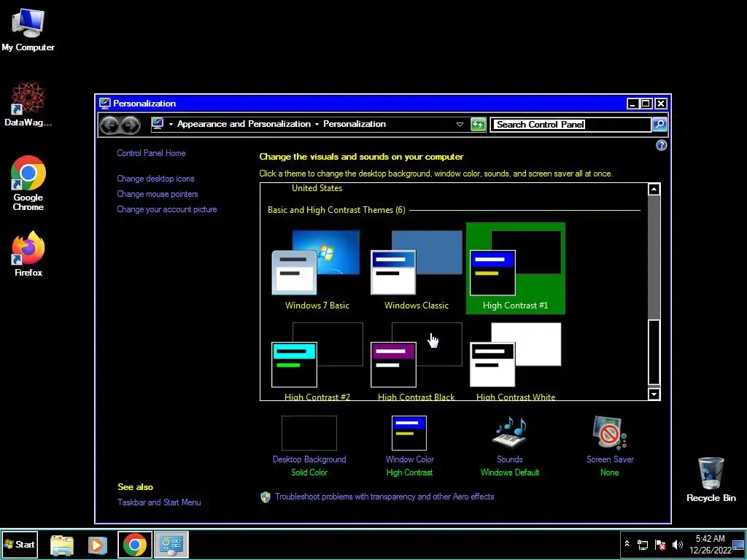Click the volume speaker tray icon
Viewport: 747px width, 560px height.
(677, 544)
